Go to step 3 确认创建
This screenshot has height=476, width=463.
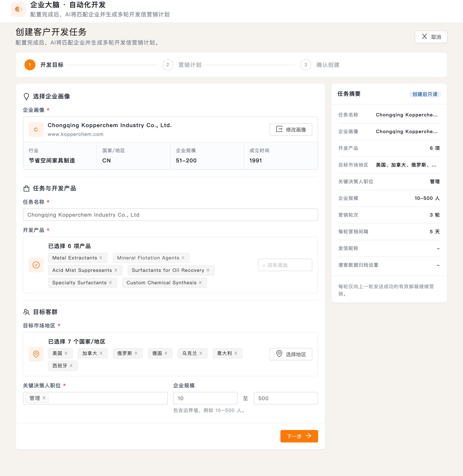pos(320,65)
